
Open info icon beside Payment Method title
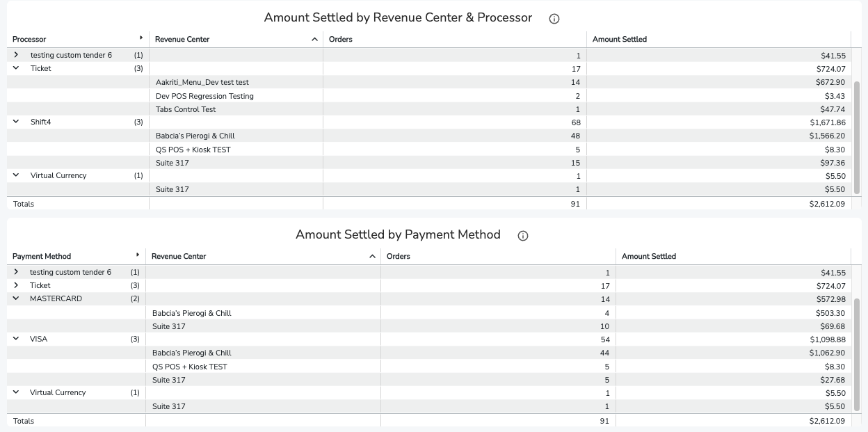coord(523,236)
